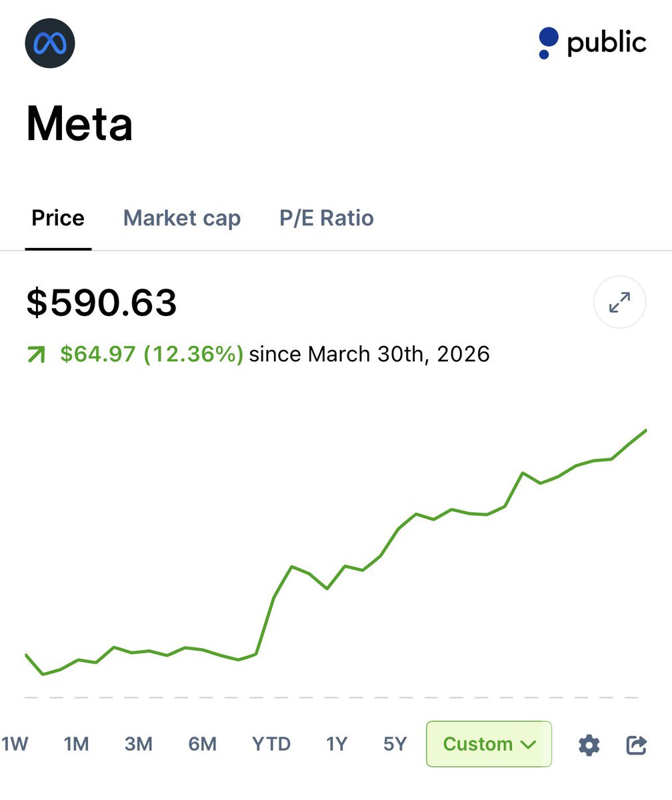Expand the chart to fullscreen
Screen dimensions: 672x800
click(619, 303)
